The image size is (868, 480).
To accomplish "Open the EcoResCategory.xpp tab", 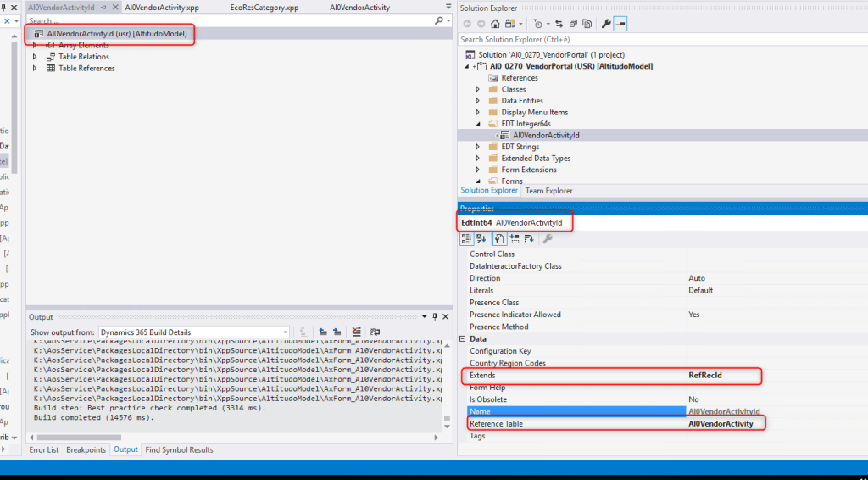I will click(264, 8).
